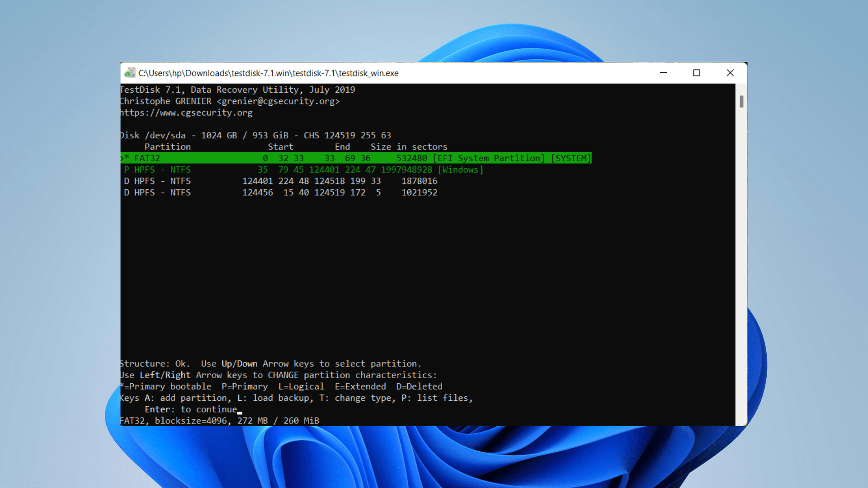The width and height of the screenshot is (868, 488).
Task: Click the 'Enter: to continue' prompt
Action: 191,409
